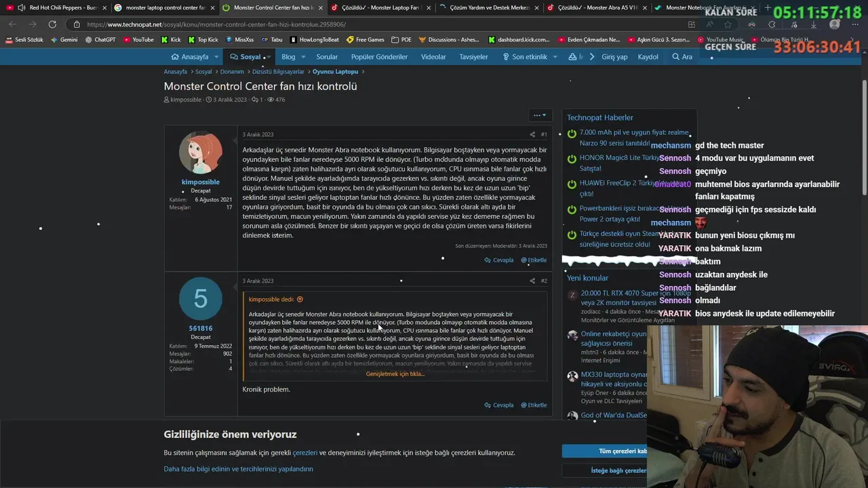Open the Free Games bookmark
The width and height of the screenshot is (868, 488).
366,40
